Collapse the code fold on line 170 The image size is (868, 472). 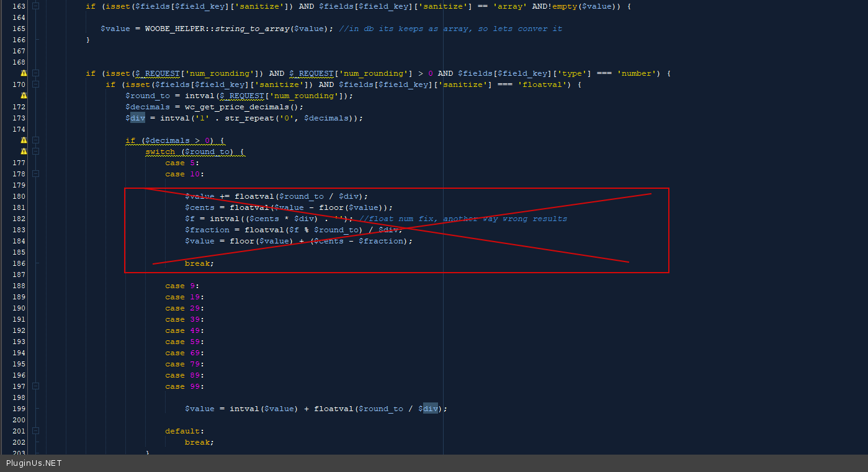click(x=35, y=84)
